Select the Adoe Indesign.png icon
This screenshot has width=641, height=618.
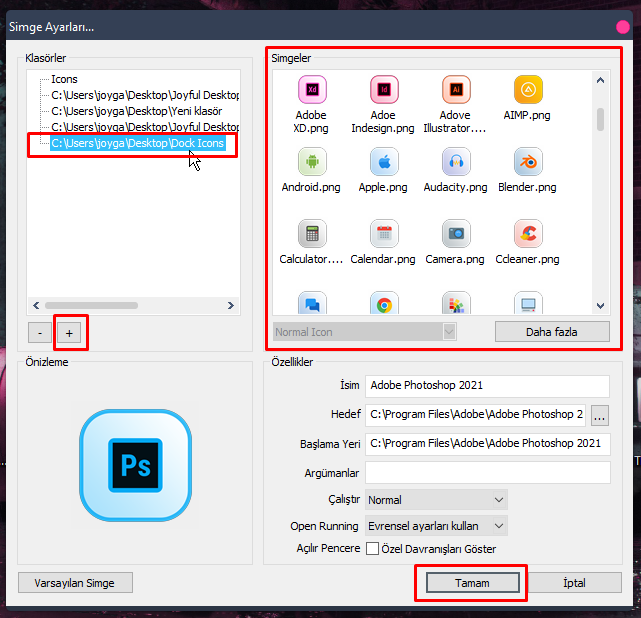pyautogui.click(x=384, y=90)
